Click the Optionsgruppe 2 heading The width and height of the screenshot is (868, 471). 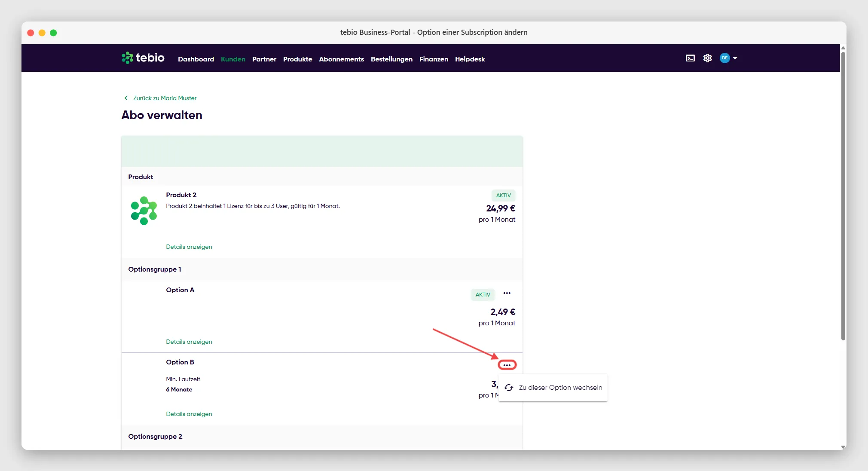155,437
